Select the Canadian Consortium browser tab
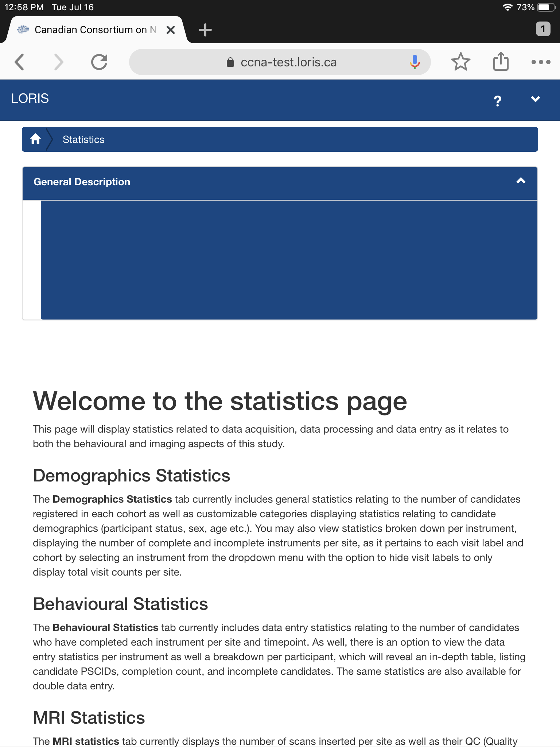This screenshot has width=560, height=747. (x=91, y=29)
